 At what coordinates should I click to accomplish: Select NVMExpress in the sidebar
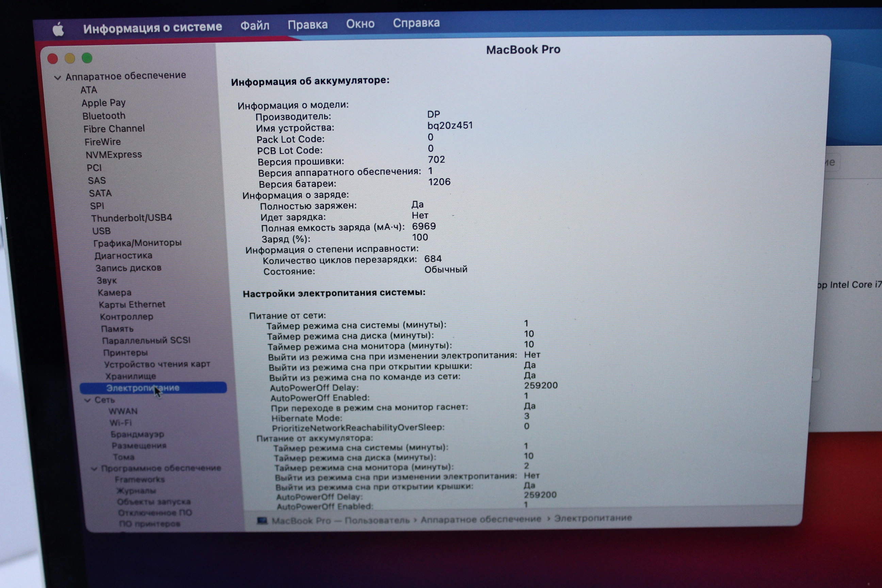click(x=114, y=154)
